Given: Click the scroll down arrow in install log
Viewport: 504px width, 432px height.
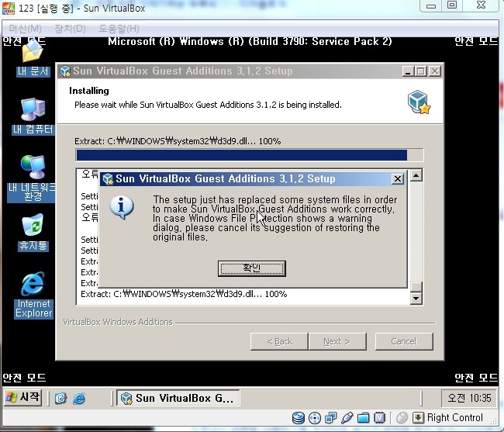Looking at the screenshot, I should tap(416, 298).
